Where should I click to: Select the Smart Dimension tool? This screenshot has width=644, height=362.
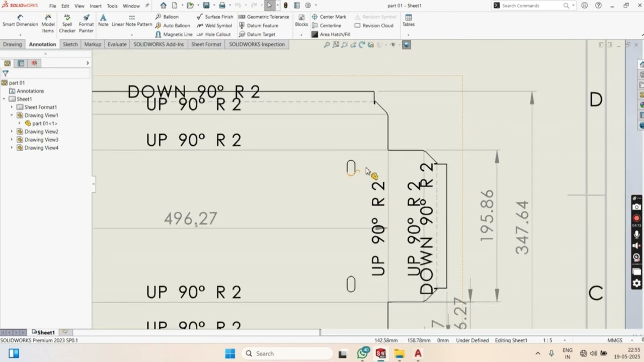point(20,21)
